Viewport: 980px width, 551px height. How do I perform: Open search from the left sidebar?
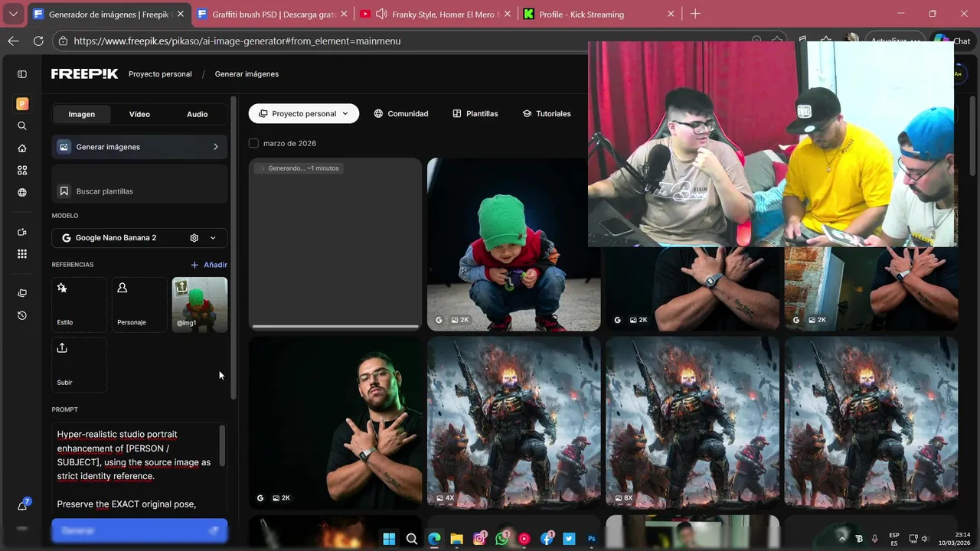(22, 126)
